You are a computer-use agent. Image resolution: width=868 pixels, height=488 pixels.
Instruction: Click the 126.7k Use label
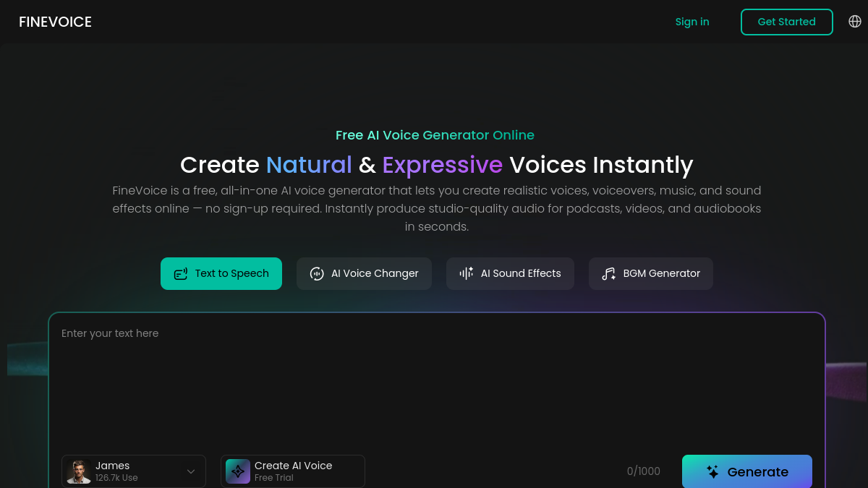(x=116, y=478)
